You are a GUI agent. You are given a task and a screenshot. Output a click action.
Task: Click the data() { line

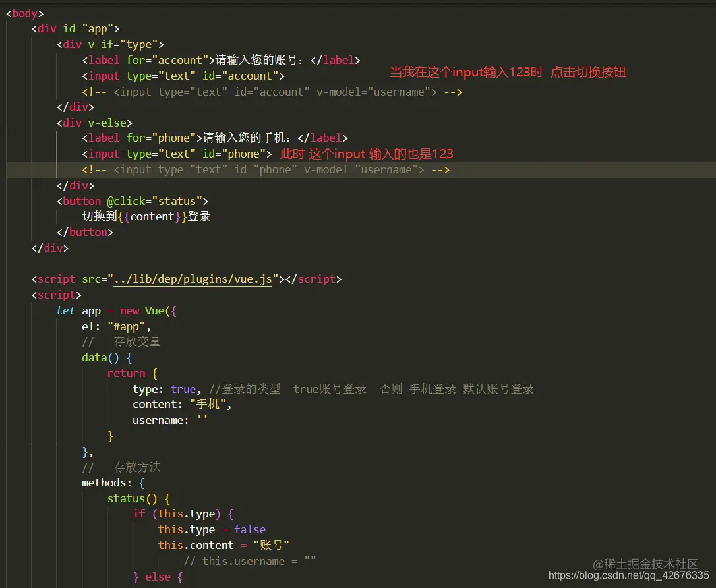[107, 357]
